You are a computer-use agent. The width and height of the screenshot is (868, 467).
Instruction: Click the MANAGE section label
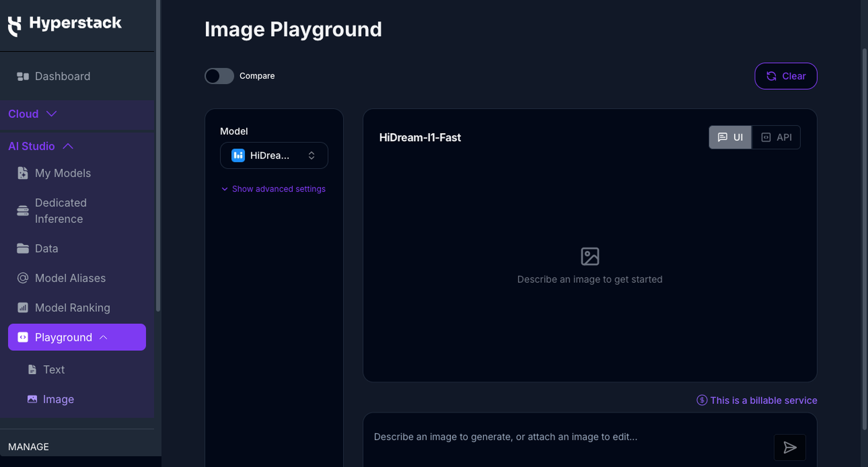(29, 447)
